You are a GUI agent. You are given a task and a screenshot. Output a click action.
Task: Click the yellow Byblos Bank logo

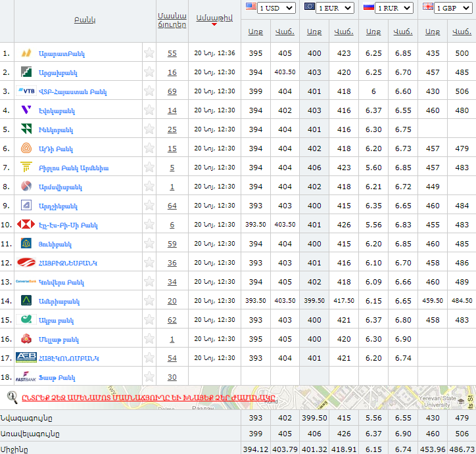click(x=26, y=167)
